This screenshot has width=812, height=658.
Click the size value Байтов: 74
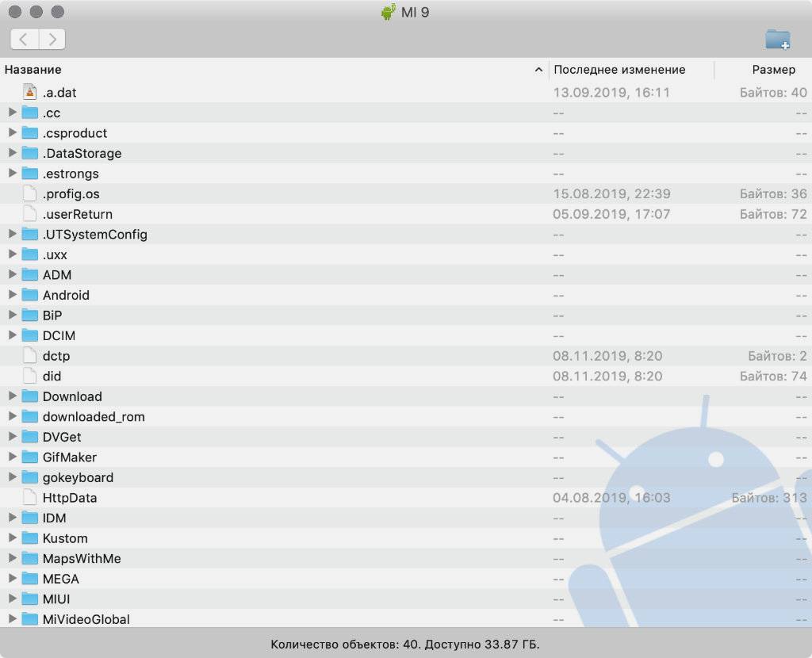click(773, 377)
